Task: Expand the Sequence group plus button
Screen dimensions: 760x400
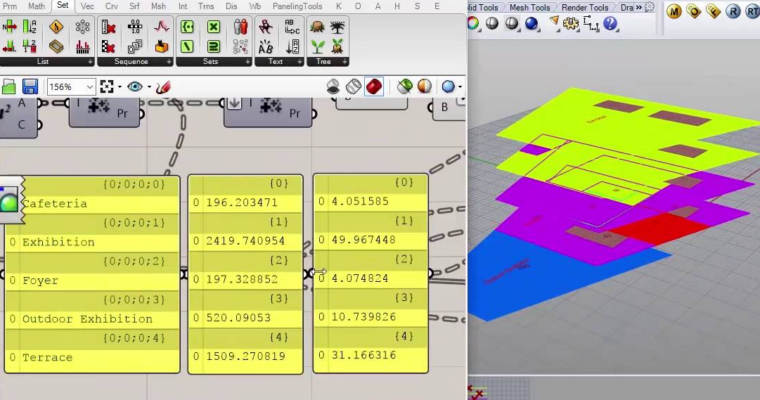Action: tap(169, 62)
